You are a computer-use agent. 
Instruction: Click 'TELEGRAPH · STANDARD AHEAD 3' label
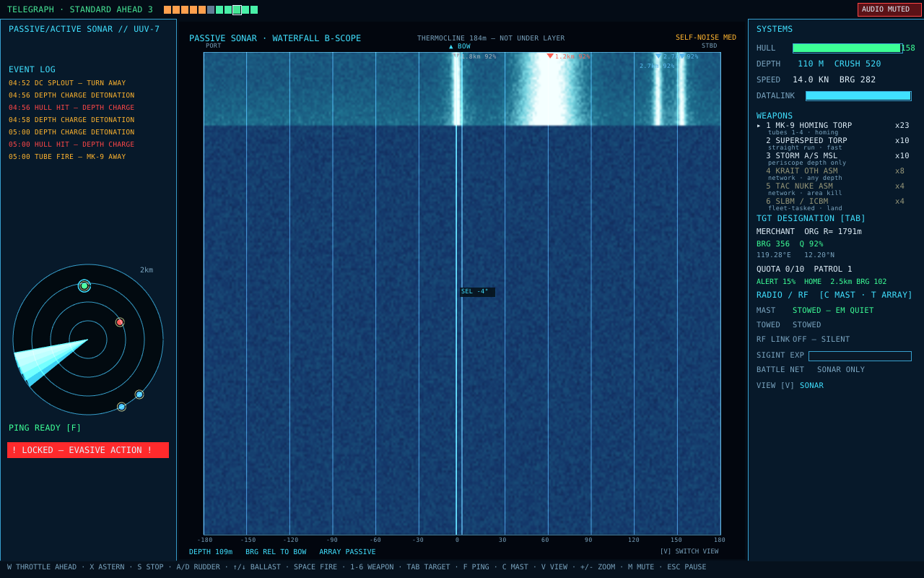click(x=80, y=10)
